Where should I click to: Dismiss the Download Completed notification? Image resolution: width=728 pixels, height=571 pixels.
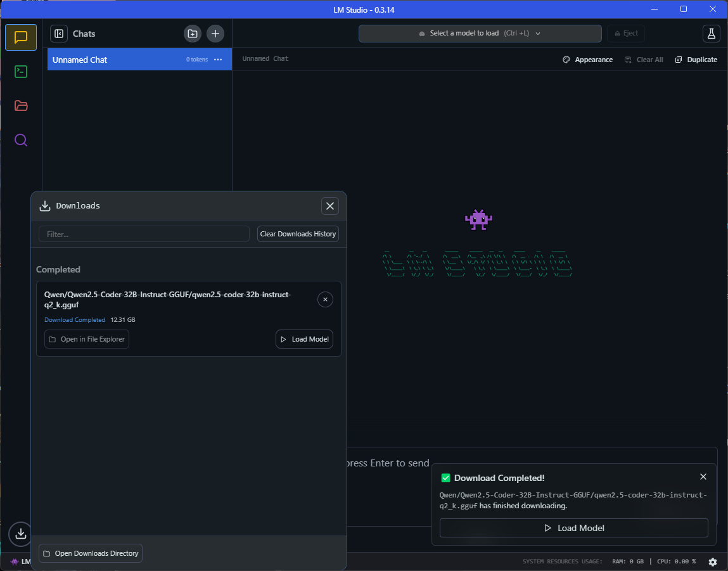click(703, 477)
